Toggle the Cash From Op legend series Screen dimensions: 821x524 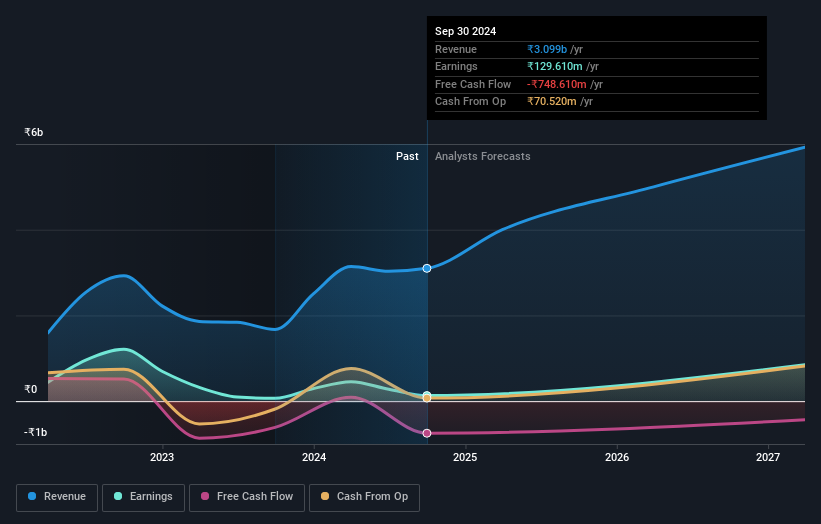364,497
